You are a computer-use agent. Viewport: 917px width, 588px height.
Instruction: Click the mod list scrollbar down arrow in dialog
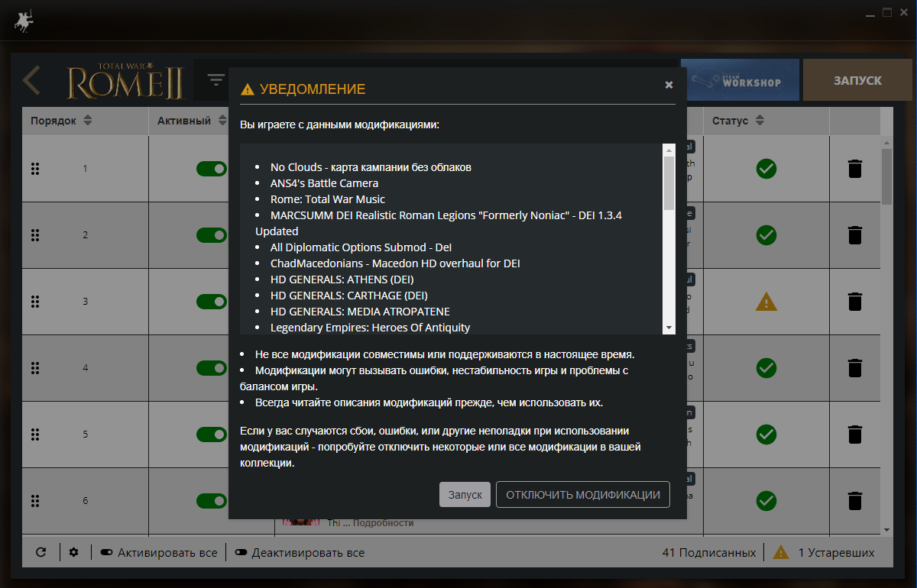pos(669,328)
